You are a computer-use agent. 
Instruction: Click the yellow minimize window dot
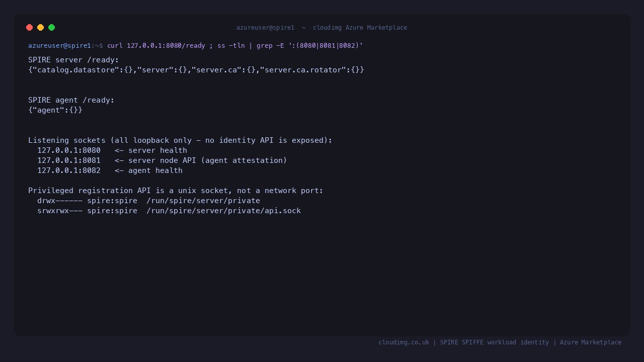[x=41, y=28]
